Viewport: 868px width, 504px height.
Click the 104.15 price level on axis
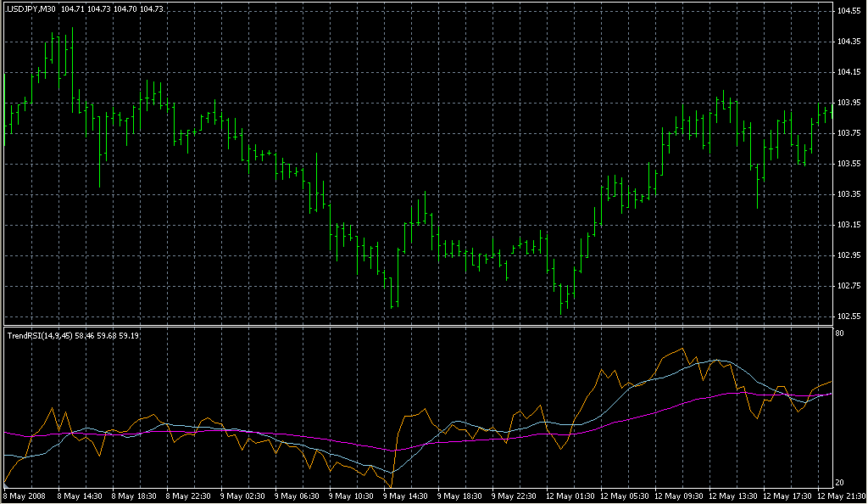(849, 72)
